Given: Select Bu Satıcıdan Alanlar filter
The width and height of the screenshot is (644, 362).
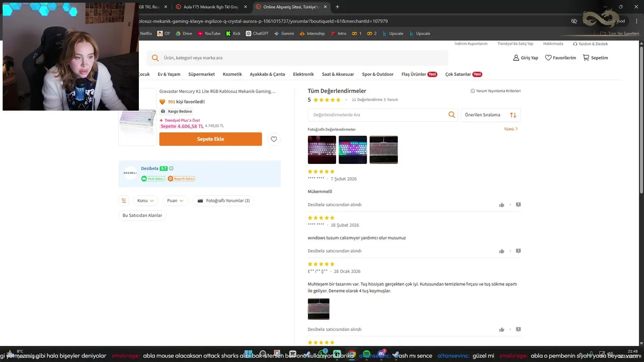Looking at the screenshot, I should (x=142, y=215).
